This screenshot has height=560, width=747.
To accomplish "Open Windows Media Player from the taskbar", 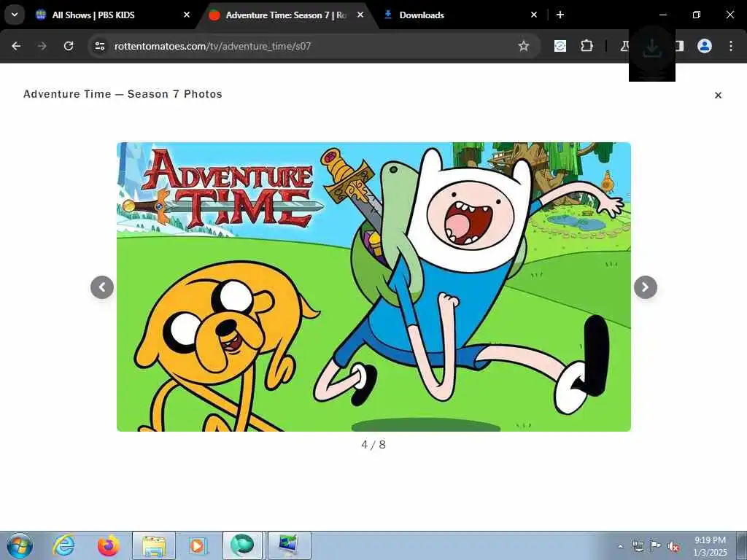I will (x=197, y=545).
